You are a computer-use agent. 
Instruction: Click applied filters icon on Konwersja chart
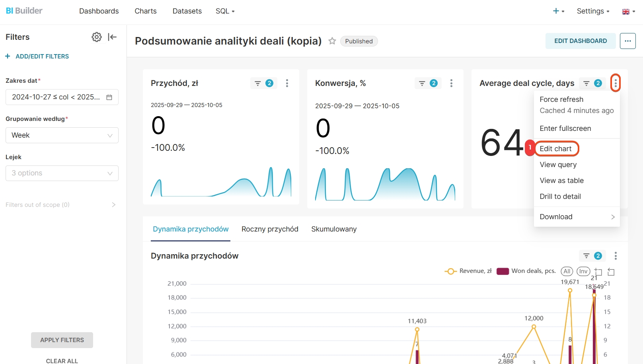click(x=428, y=83)
